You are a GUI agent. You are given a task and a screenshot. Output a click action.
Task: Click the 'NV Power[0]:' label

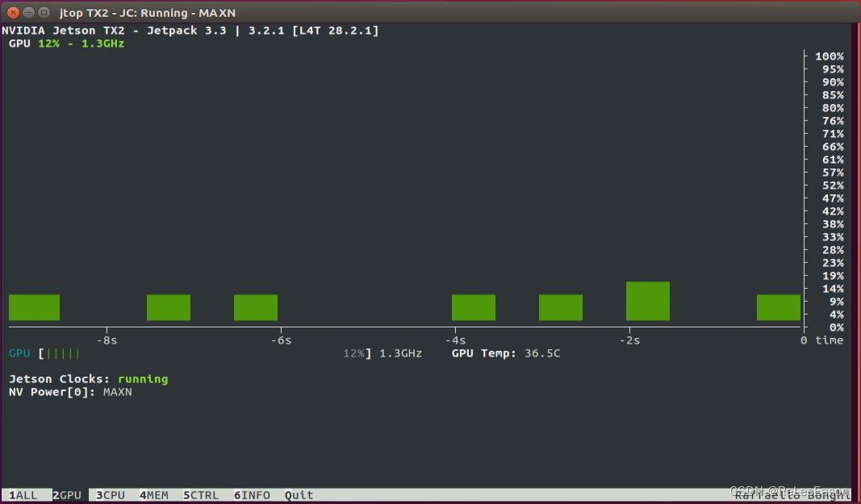[x=52, y=392]
